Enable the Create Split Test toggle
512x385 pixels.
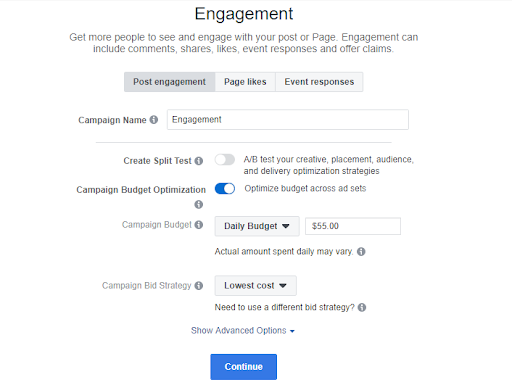tap(225, 160)
